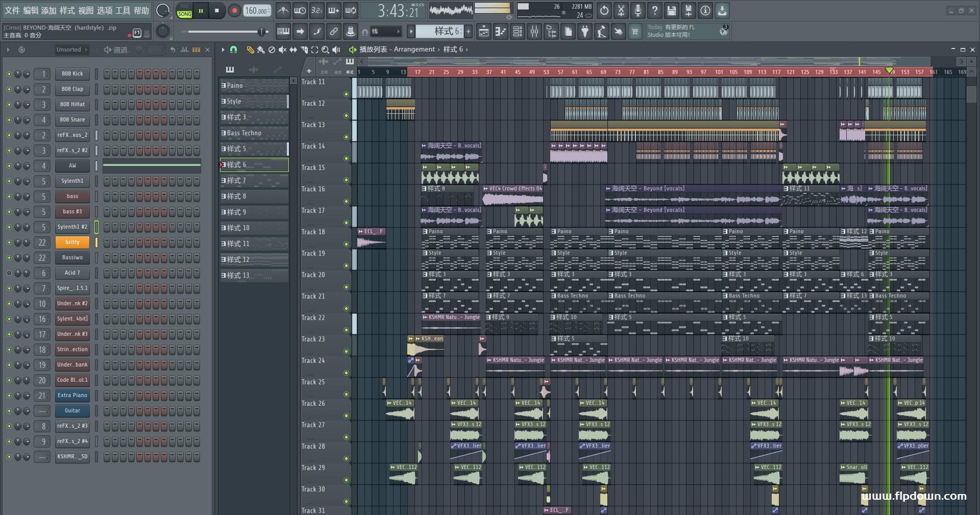Open the Browser panel from toolbar
Image resolution: width=980 pixels, height=515 pixels.
[x=551, y=32]
